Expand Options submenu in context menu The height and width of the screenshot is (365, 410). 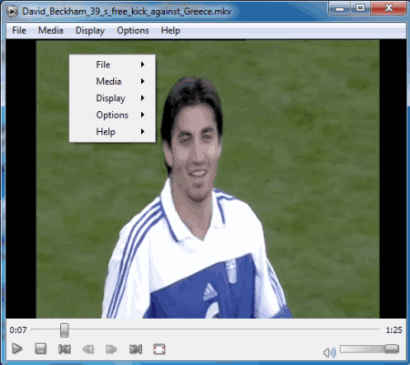click(112, 115)
